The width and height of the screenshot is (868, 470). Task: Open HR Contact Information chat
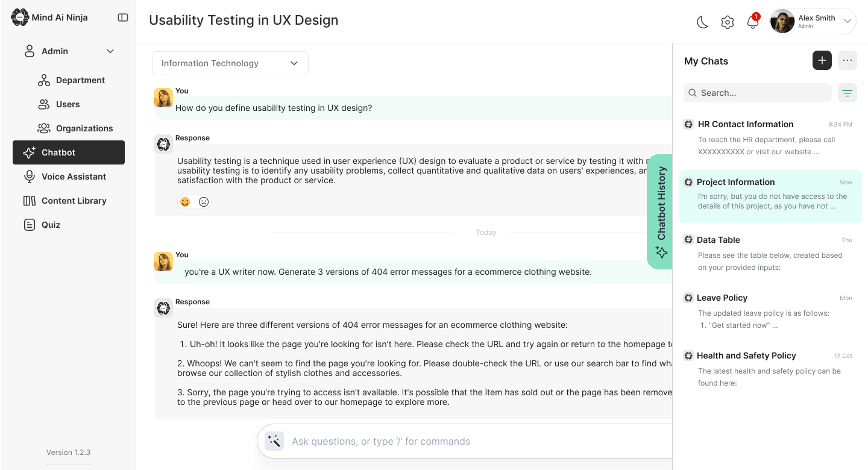pos(770,138)
